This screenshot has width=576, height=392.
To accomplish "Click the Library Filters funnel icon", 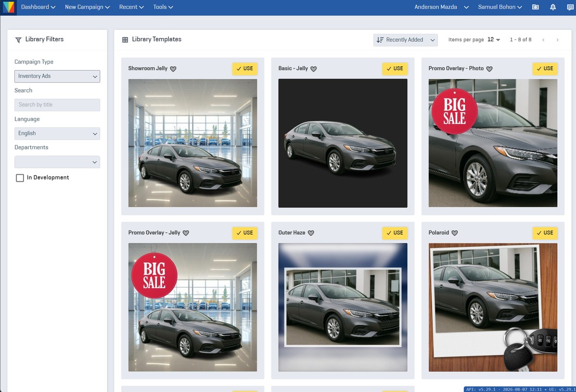I will pos(18,40).
